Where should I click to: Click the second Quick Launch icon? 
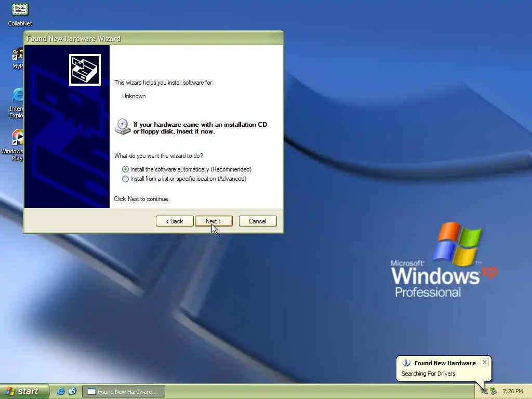click(x=72, y=391)
